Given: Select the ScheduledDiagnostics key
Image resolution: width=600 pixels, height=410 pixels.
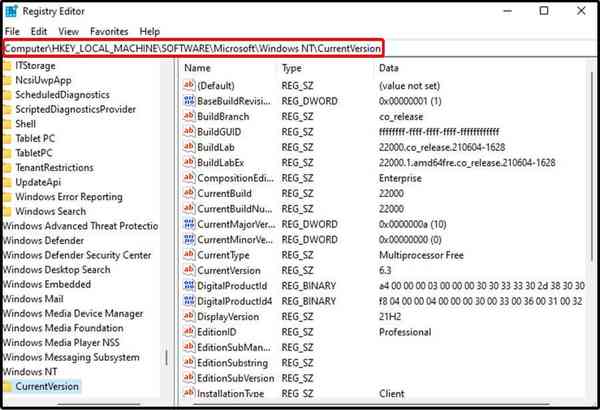Looking at the screenshot, I should pos(62,95).
